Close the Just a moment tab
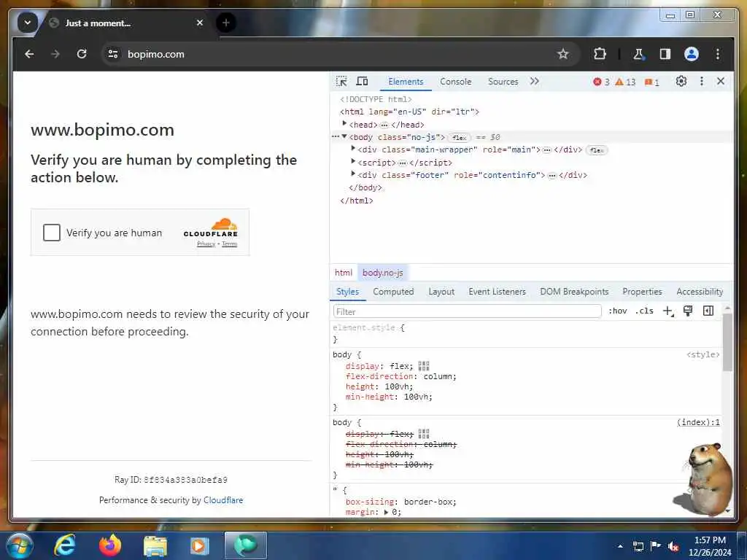 click(200, 23)
